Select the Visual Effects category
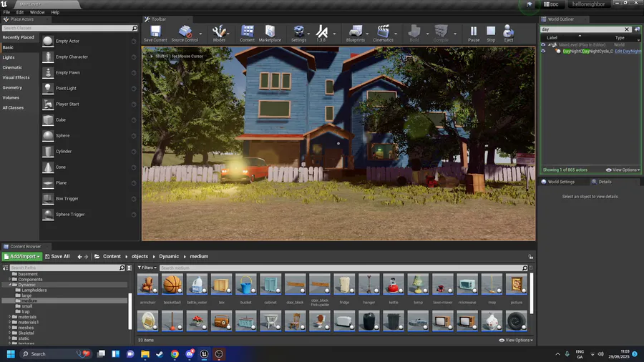Screen dimensions: 644x362 click(x=16, y=77)
